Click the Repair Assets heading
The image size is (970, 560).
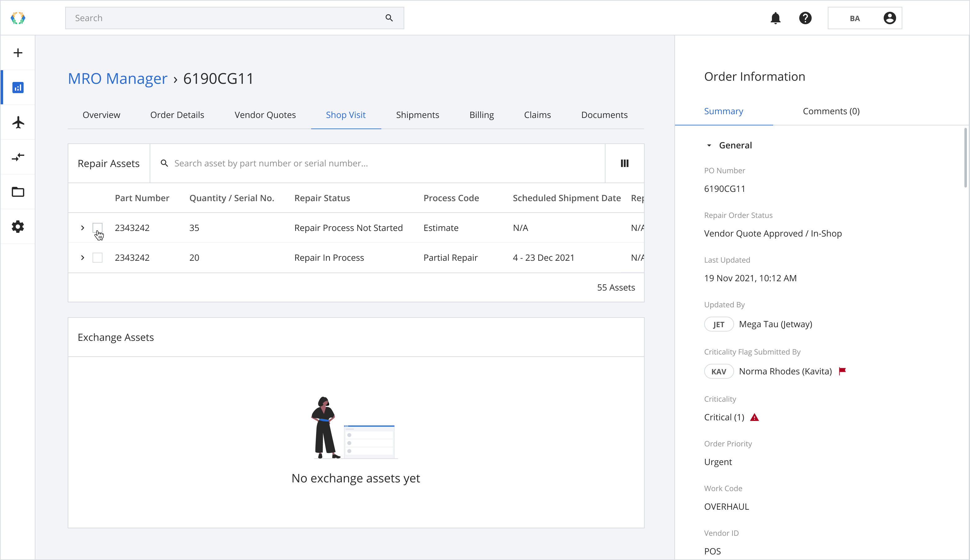[108, 164]
